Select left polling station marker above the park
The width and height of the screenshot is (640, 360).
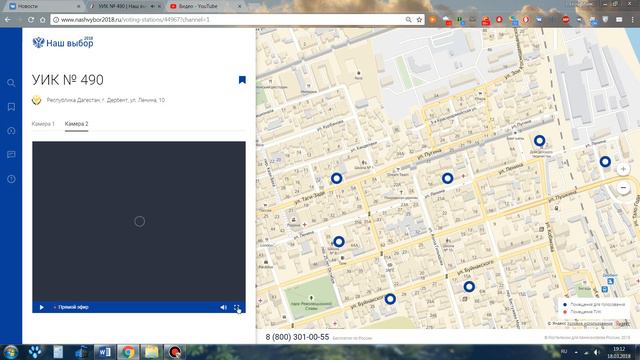click(339, 242)
